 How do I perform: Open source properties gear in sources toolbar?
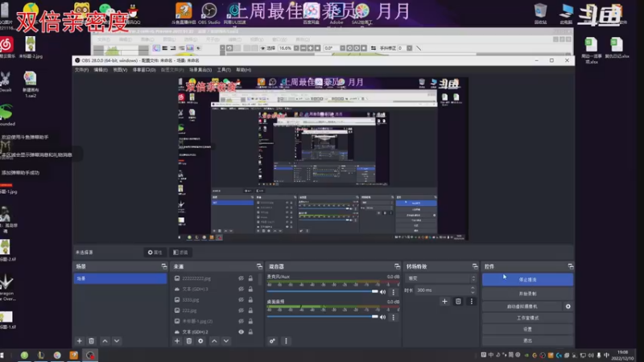[200, 341]
